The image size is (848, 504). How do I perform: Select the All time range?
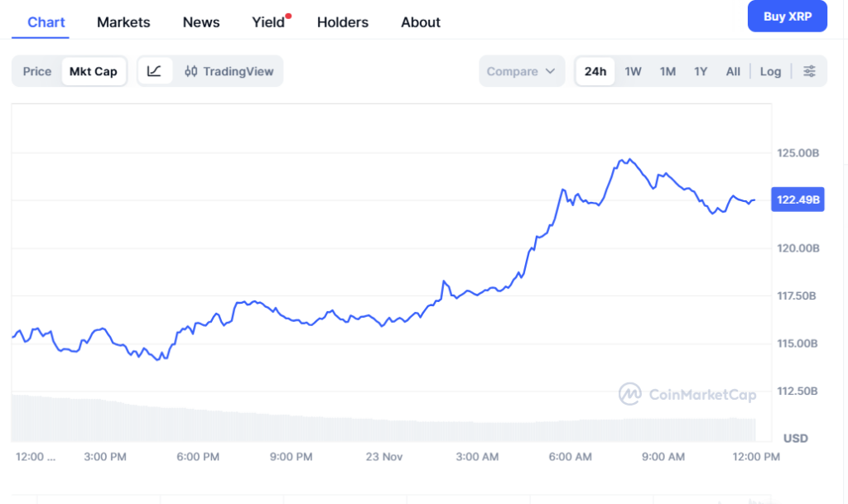[733, 71]
